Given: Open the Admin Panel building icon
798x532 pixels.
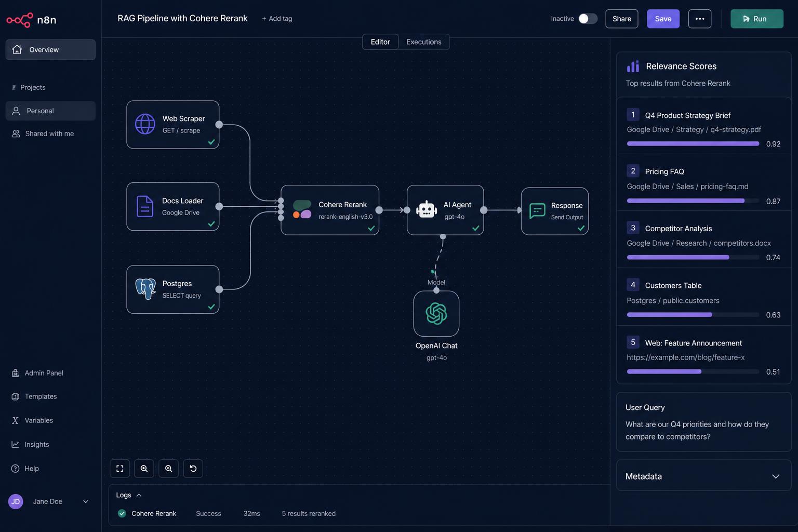Looking at the screenshot, I should (x=15, y=373).
